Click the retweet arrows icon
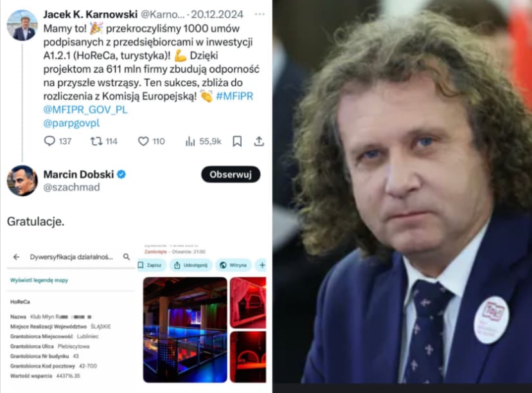This screenshot has height=393, width=532. coord(96,141)
